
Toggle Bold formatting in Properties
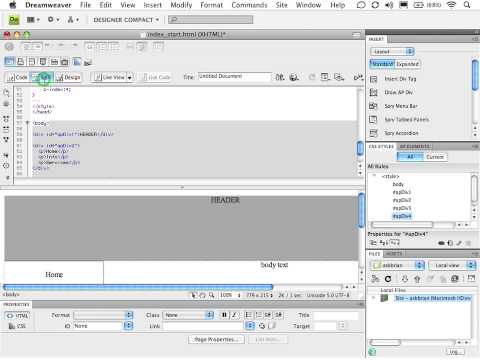click(x=224, y=315)
